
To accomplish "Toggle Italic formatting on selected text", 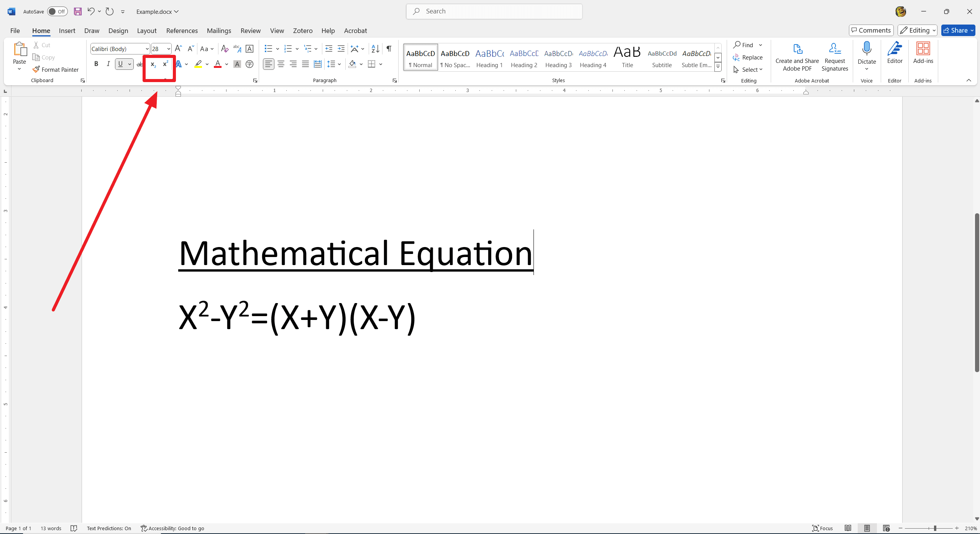I will 108,64.
